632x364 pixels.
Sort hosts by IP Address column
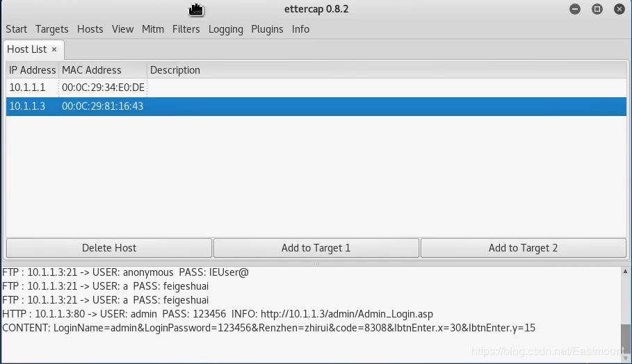point(33,70)
